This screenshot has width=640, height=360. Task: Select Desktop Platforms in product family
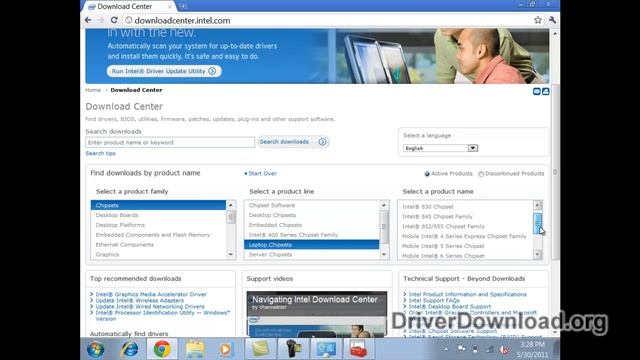coord(158,225)
